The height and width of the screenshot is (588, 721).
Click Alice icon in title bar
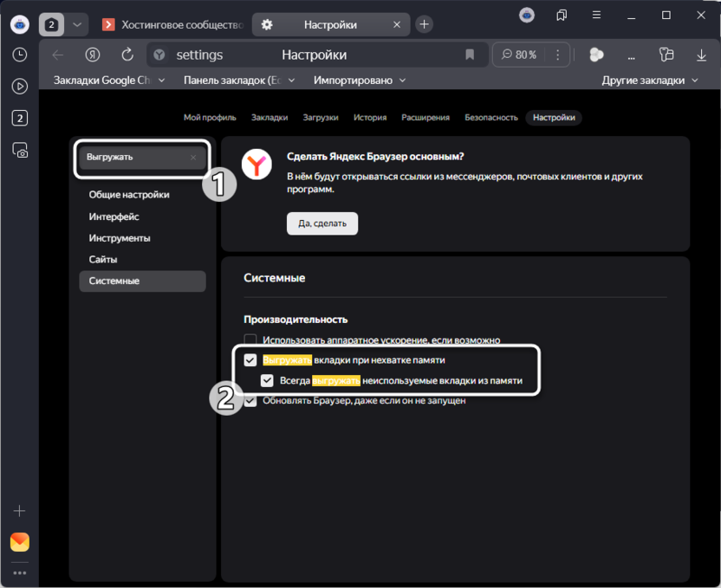[527, 16]
